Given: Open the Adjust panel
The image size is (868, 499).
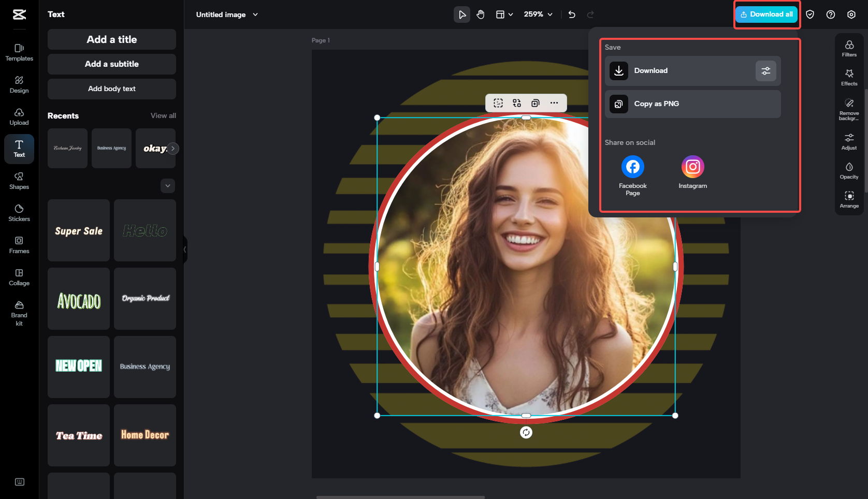Looking at the screenshot, I should (x=849, y=140).
